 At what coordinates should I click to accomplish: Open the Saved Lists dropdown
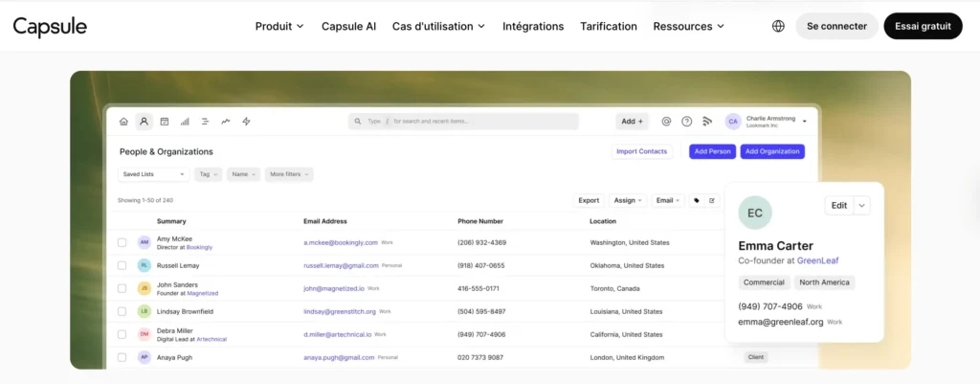(153, 174)
